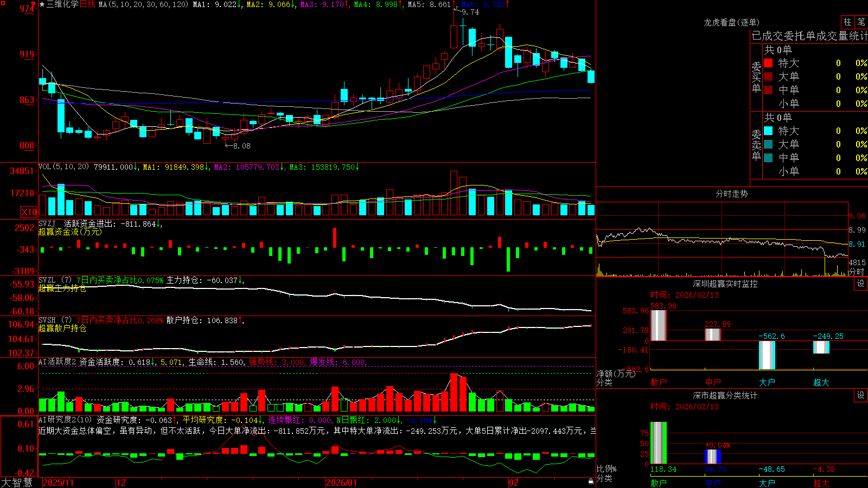
Task: Click the lock icon at the chart's bottom-right
Action: pos(591,481)
